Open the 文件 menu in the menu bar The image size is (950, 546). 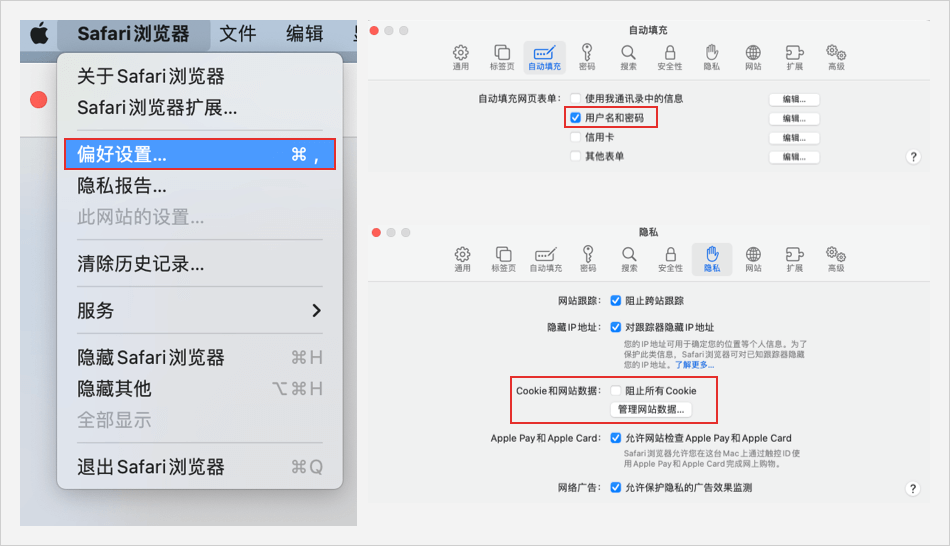(x=238, y=34)
